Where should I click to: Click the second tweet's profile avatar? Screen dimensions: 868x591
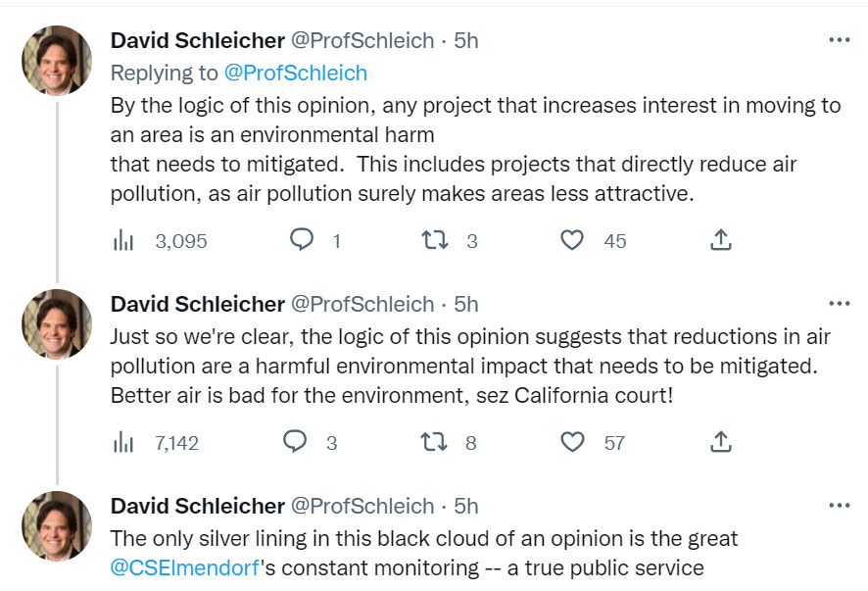click(57, 324)
